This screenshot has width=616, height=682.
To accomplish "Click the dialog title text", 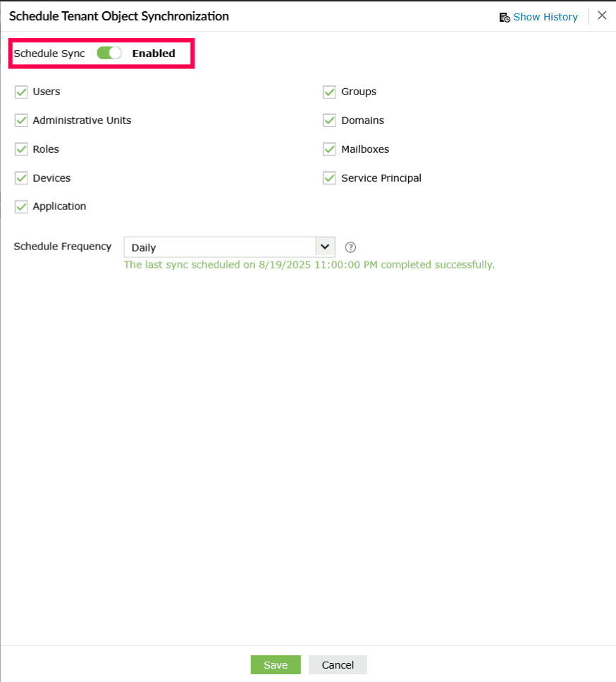I will click(x=119, y=16).
